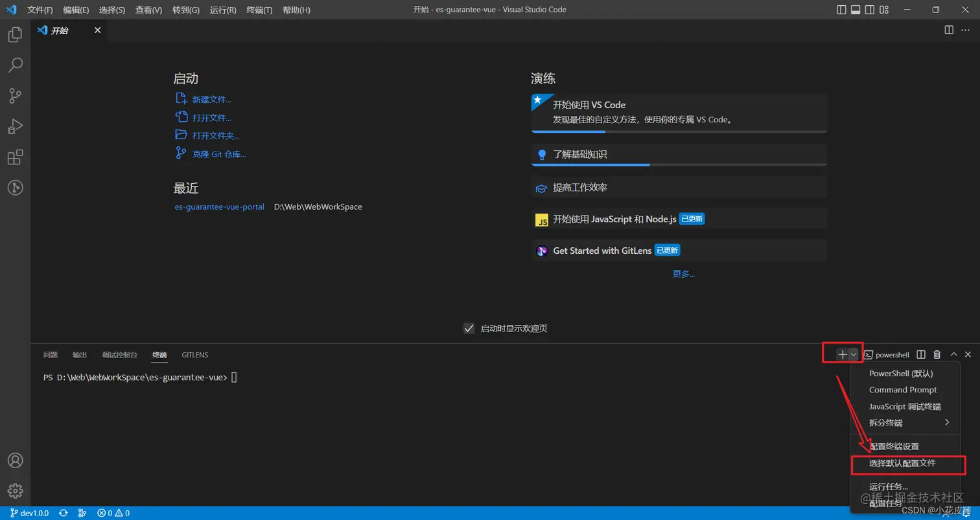This screenshot has height=520, width=980.
Task: Kill terminal with trash icon
Action: click(x=937, y=354)
